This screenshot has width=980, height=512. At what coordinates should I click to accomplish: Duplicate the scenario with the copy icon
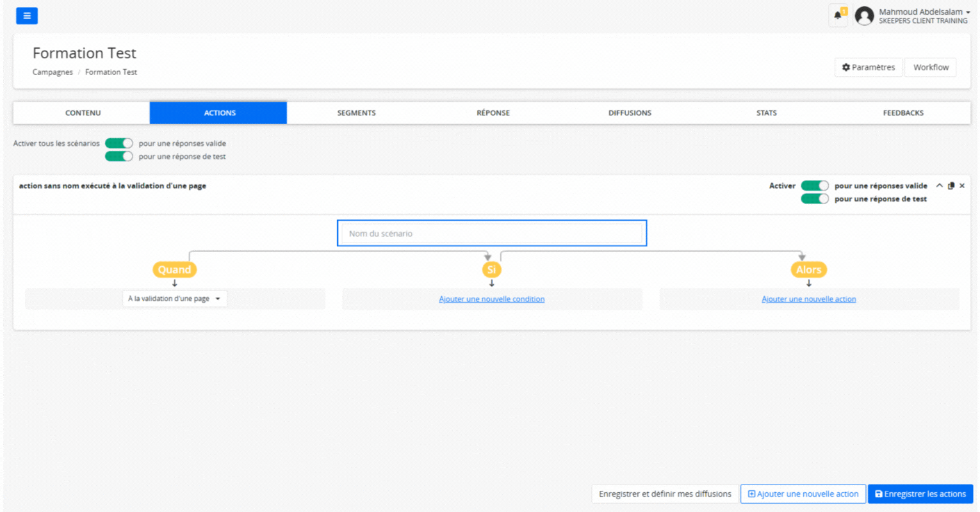951,186
